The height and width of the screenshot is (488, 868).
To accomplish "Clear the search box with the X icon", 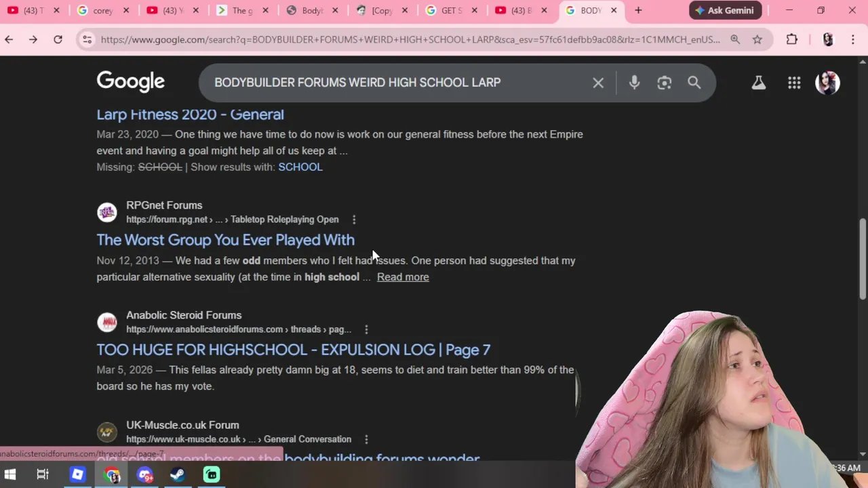I will pyautogui.click(x=598, y=83).
